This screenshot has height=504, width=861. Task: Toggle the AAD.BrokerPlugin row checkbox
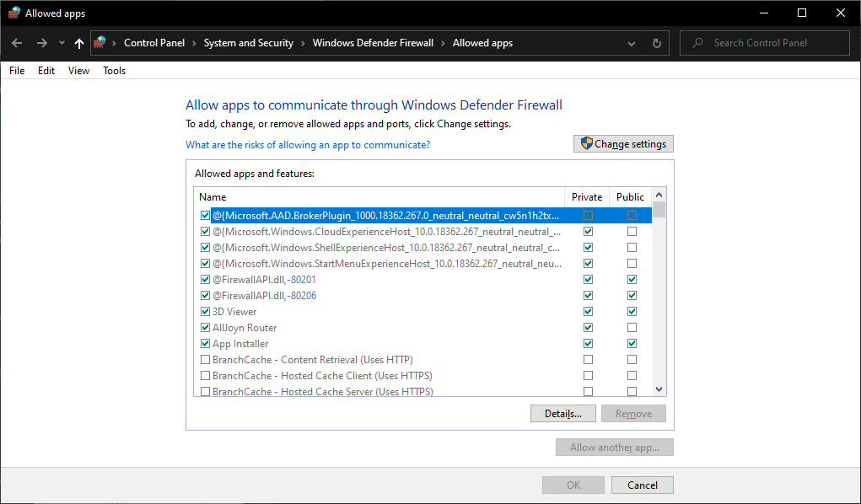[x=206, y=215]
